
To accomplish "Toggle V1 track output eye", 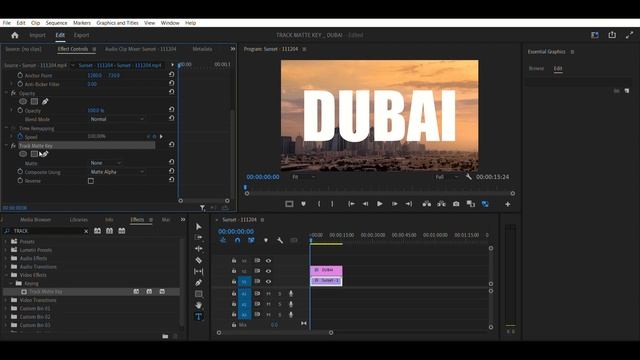I will coord(268,281).
